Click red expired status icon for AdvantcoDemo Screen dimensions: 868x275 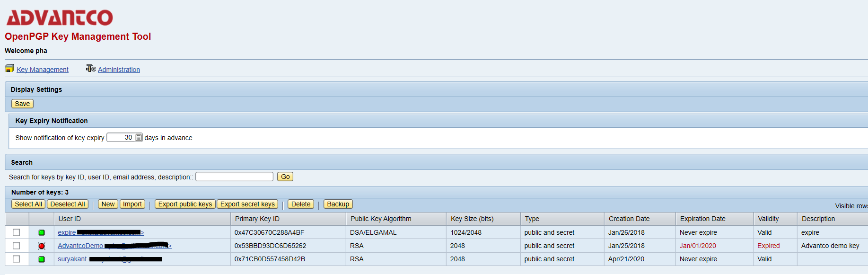point(42,246)
